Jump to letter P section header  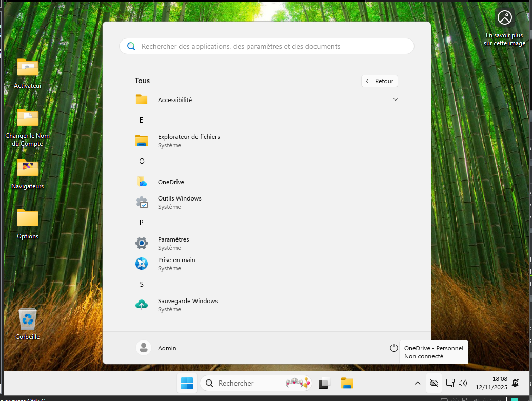pyautogui.click(x=142, y=223)
